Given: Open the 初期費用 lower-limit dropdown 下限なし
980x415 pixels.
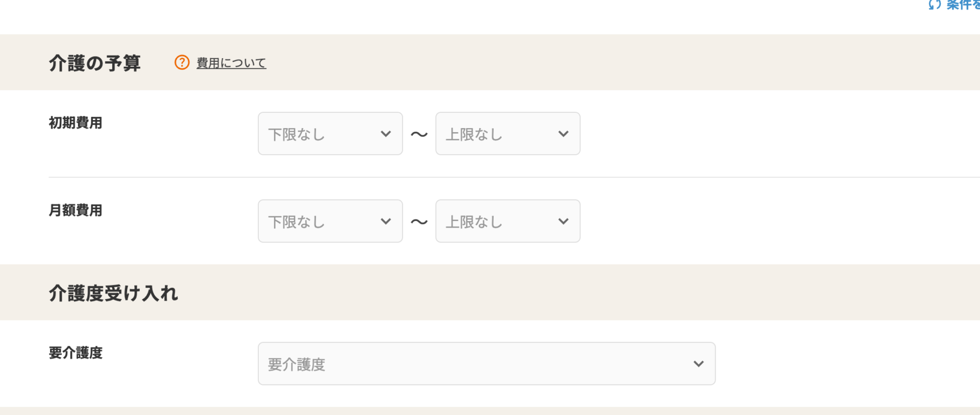Looking at the screenshot, I should point(330,134).
